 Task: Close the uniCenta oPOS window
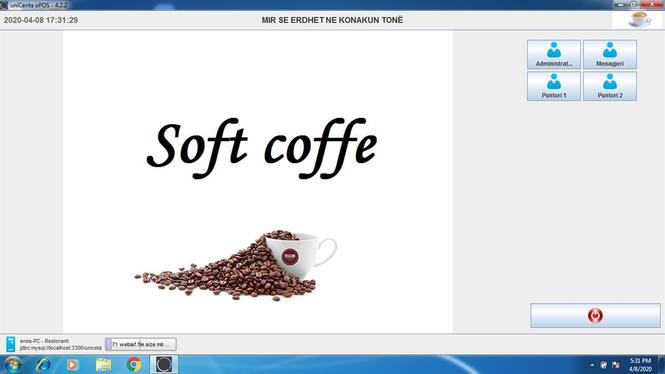pos(653,4)
